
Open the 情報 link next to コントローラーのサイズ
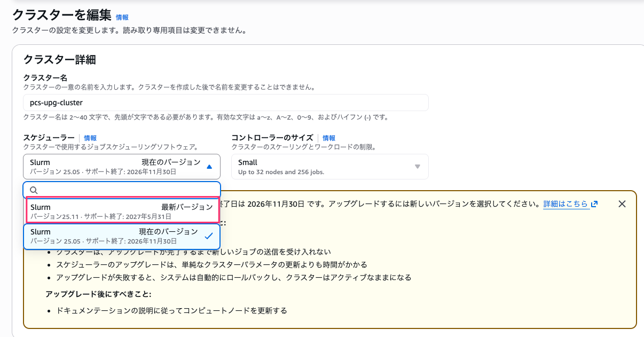(x=329, y=138)
